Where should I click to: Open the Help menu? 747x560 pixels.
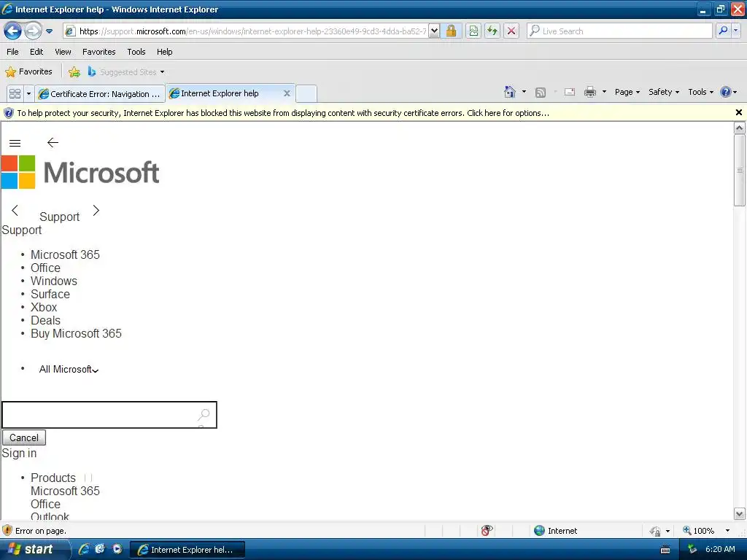164,52
